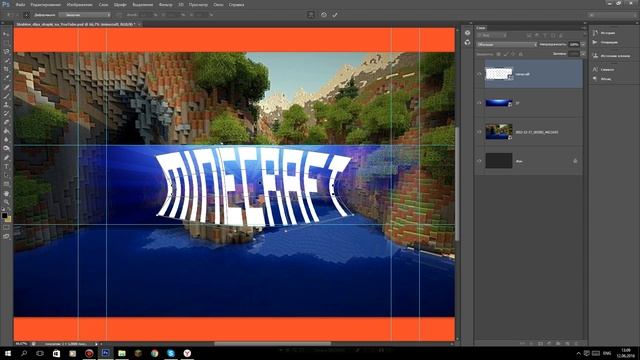The height and width of the screenshot is (360, 640).
Task: Open the Заливка fill slider arrow
Action: click(583, 54)
